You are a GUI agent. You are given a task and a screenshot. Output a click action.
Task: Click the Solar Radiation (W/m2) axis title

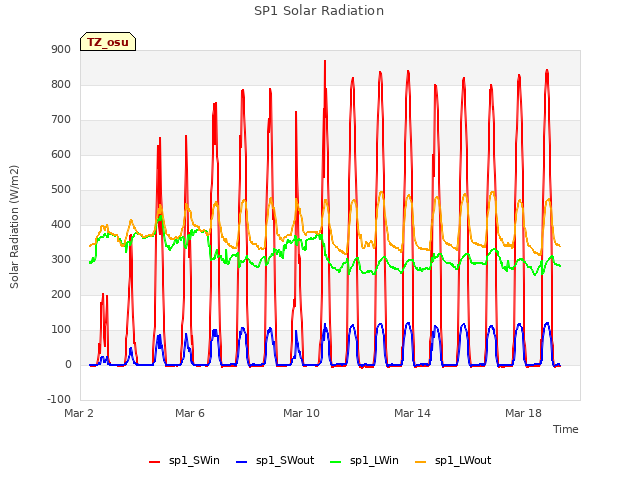point(14,227)
